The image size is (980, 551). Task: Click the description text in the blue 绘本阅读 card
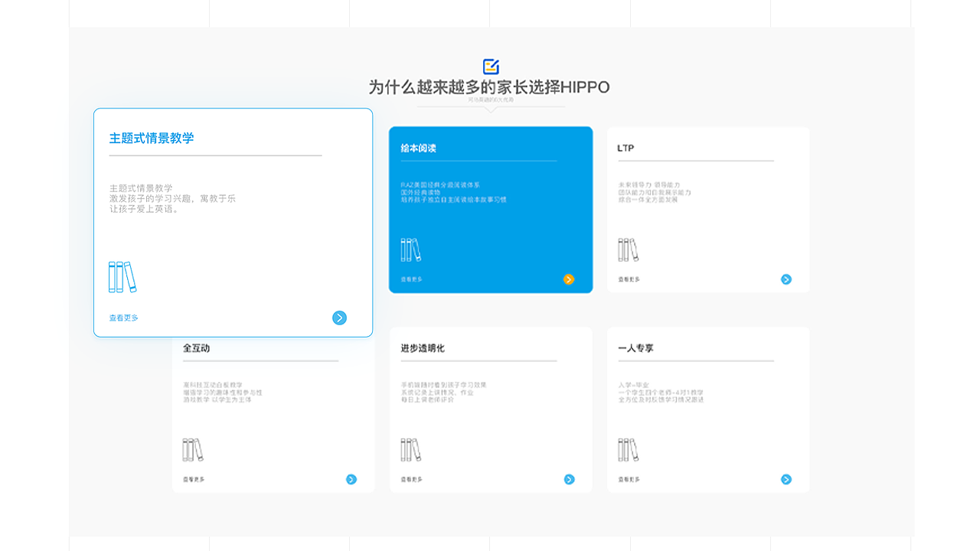coord(453,192)
